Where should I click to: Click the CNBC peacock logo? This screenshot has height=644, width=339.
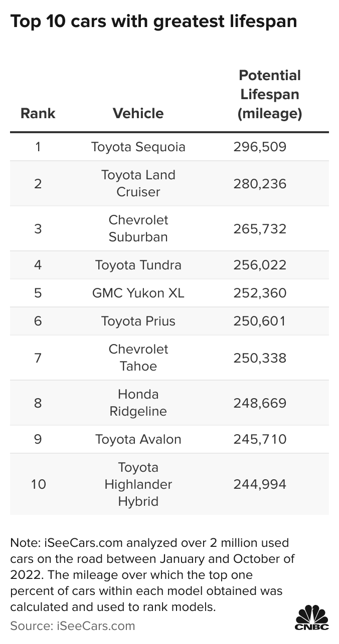point(311,618)
